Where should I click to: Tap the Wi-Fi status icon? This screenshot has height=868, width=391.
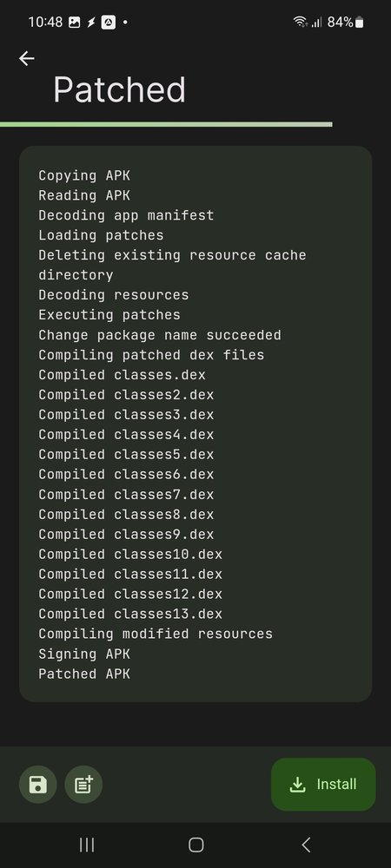click(x=300, y=23)
